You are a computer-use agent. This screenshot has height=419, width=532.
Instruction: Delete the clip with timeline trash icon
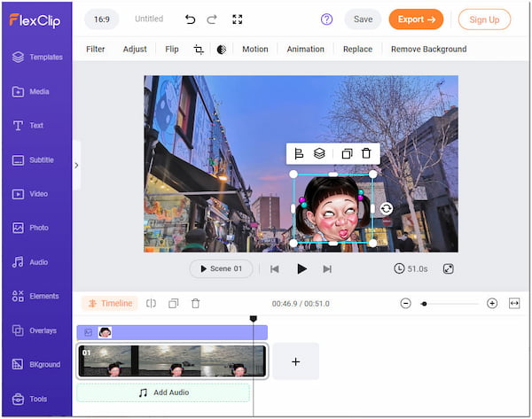pos(195,304)
